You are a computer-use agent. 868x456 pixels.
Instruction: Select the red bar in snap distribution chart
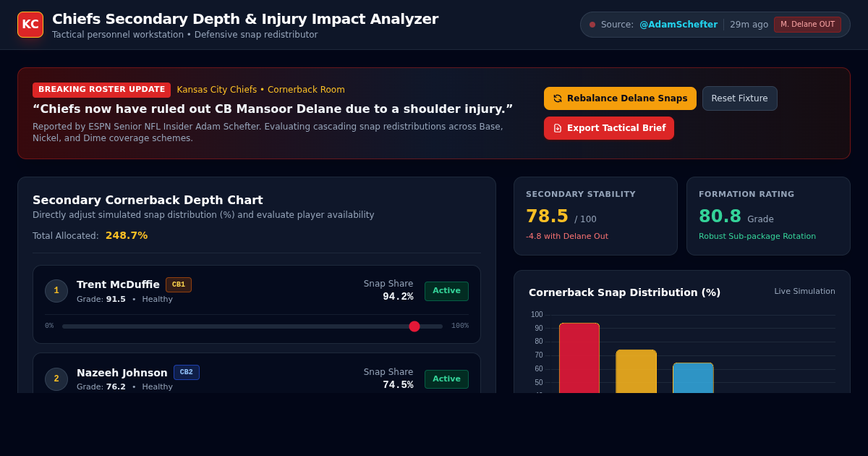tap(579, 358)
